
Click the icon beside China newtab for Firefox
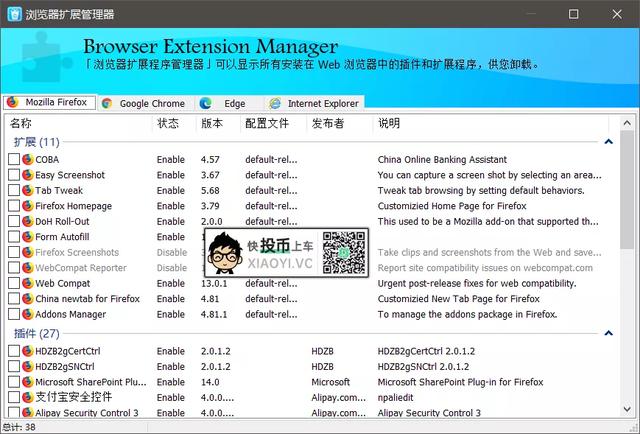point(28,299)
